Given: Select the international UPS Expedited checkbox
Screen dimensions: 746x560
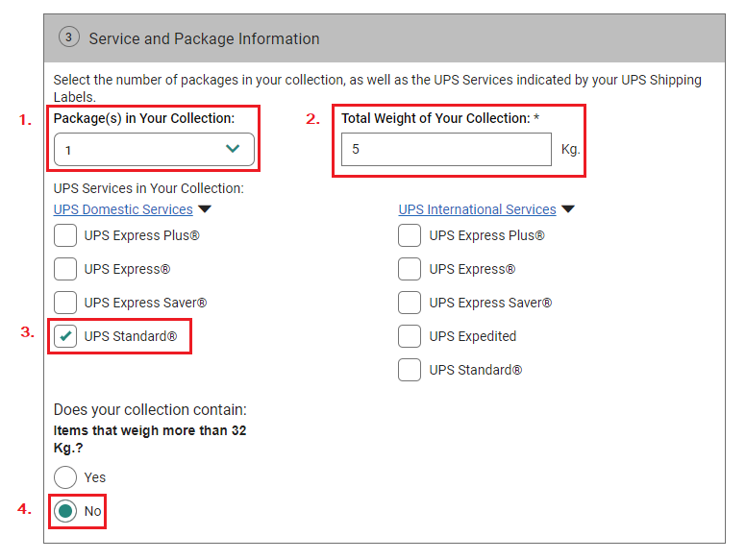Looking at the screenshot, I should click(x=410, y=336).
